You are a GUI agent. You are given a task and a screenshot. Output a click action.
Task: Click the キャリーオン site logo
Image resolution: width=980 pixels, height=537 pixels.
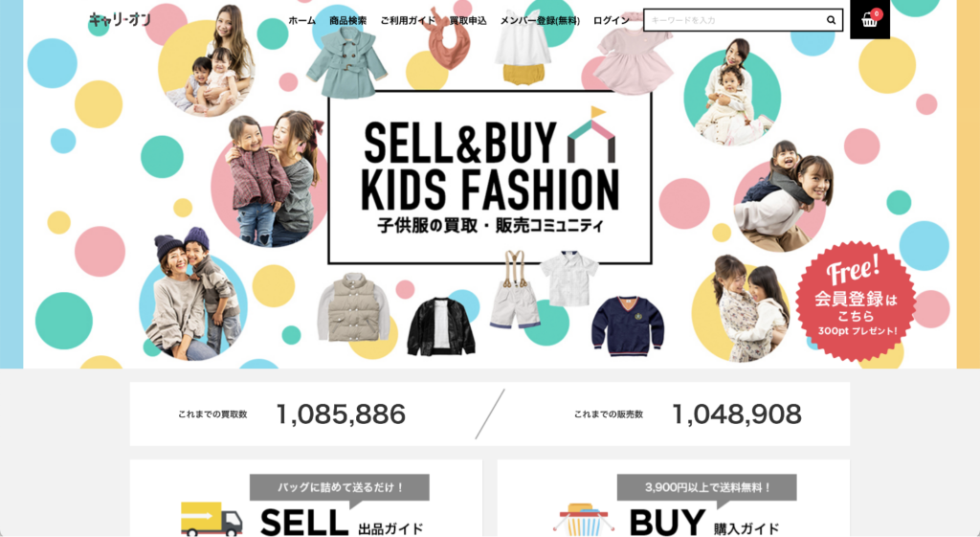120,19
